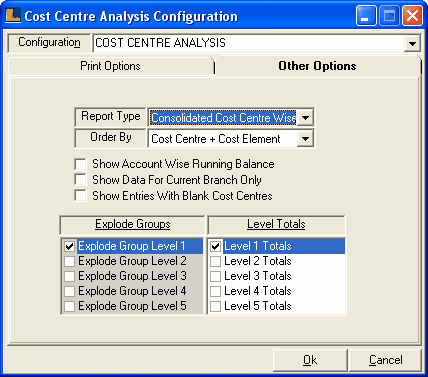This screenshot has width=428, height=377.
Task: Tick Show Data For Current Branch Only
Action: click(x=80, y=180)
